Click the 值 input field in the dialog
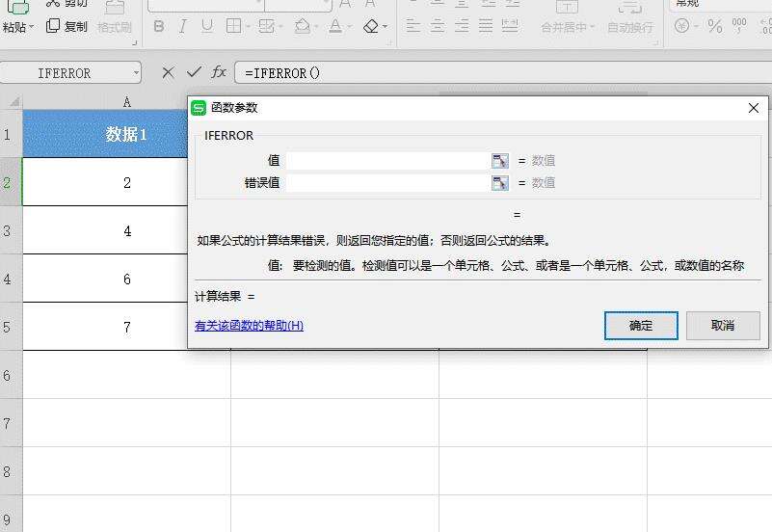772x532 pixels. point(388,160)
